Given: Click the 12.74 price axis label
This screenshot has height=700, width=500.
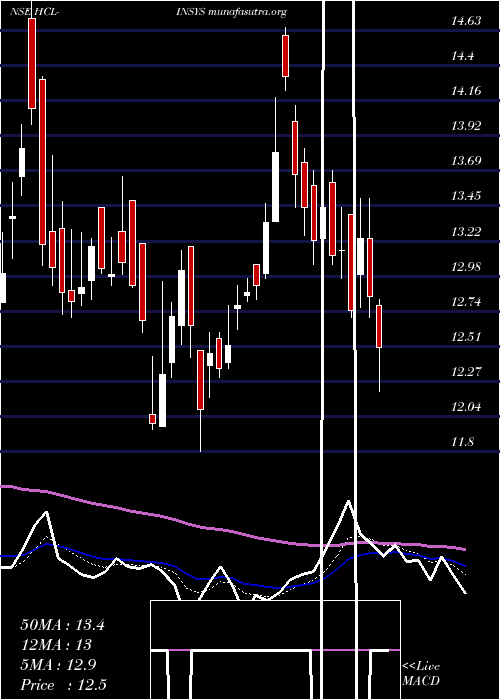Looking at the screenshot, I should tap(466, 302).
